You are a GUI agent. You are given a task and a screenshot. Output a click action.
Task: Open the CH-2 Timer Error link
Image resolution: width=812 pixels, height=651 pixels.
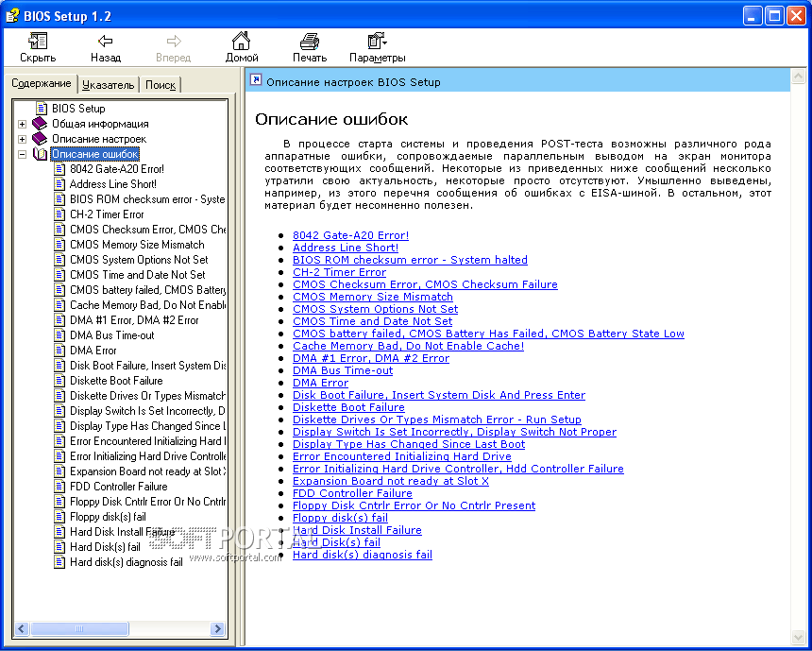(x=339, y=272)
